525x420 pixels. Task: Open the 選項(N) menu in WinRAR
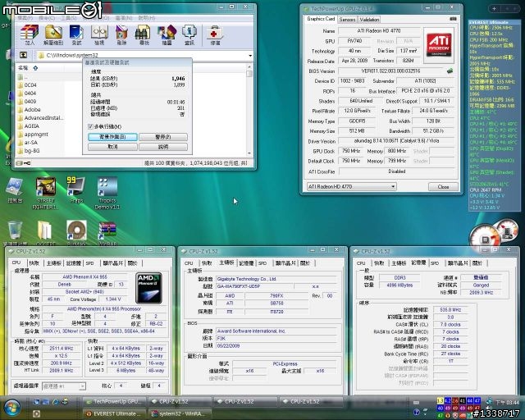pyautogui.click(x=124, y=18)
